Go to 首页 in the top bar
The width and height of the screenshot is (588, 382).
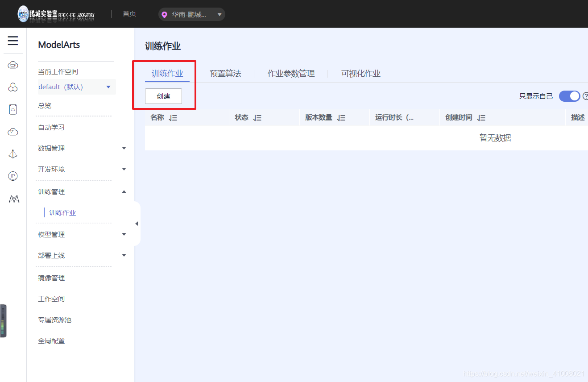[129, 14]
